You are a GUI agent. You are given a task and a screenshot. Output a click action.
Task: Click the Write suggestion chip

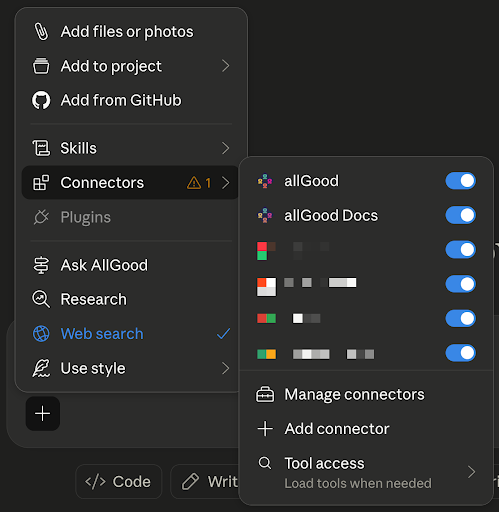(205, 482)
